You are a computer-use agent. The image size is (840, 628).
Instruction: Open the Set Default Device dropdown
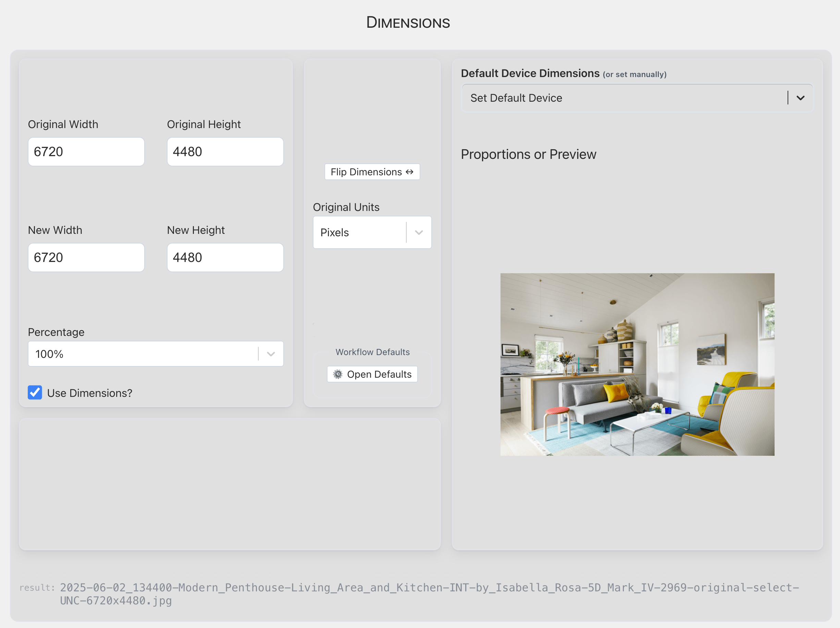pos(623,98)
